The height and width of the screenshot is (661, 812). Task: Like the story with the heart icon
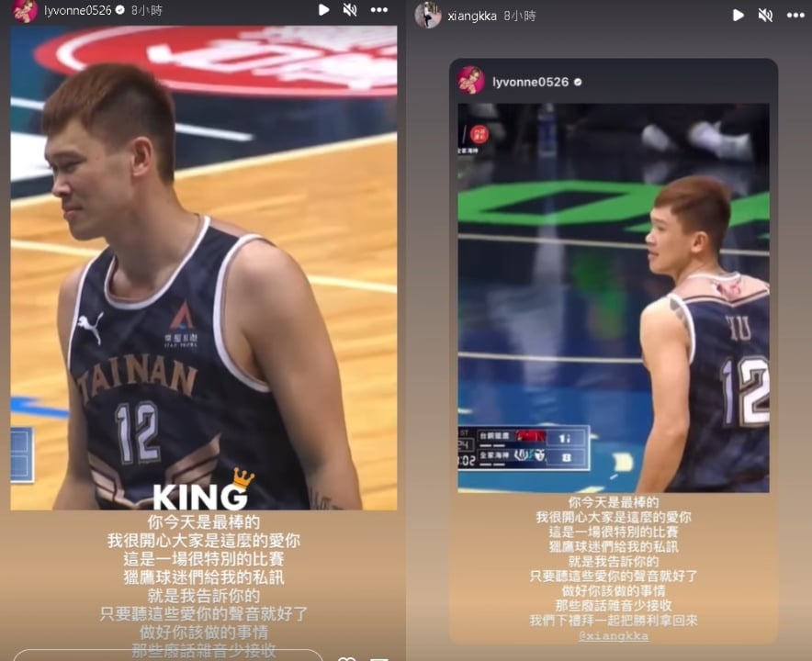click(347, 658)
